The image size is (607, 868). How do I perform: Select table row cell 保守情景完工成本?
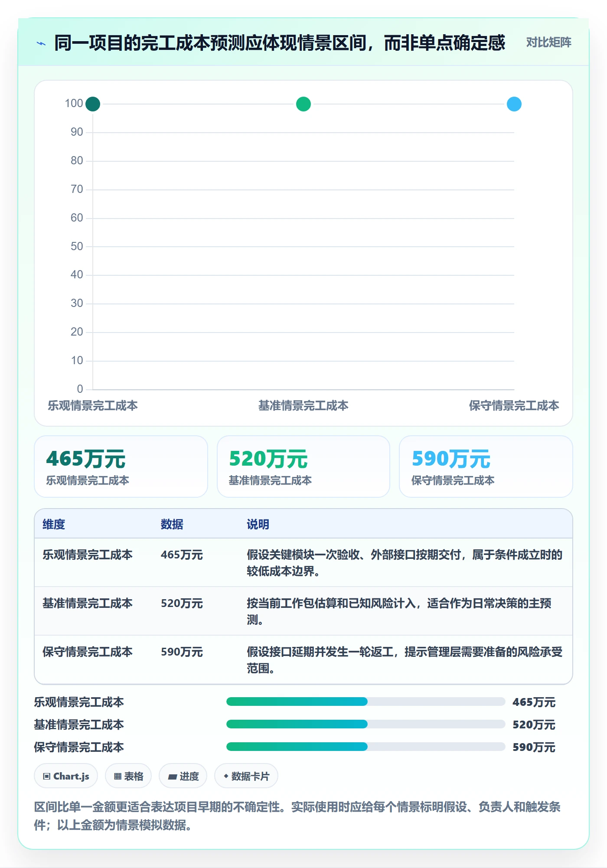88,652
